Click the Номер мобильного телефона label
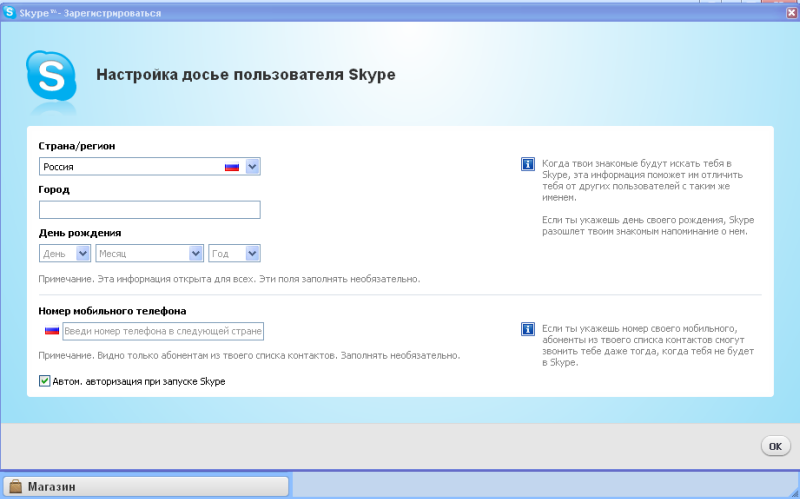 112,311
